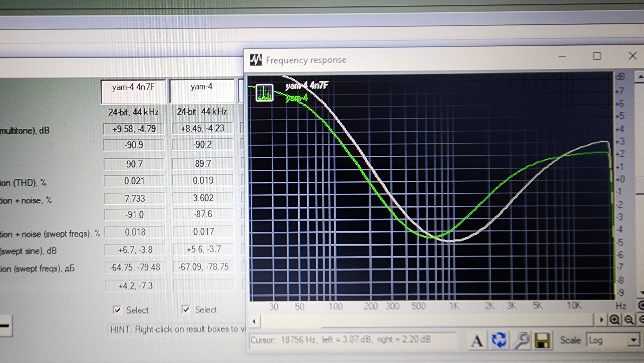This screenshot has height=363, width=644.
Task: Click the Frequency response title text
Action: click(306, 60)
